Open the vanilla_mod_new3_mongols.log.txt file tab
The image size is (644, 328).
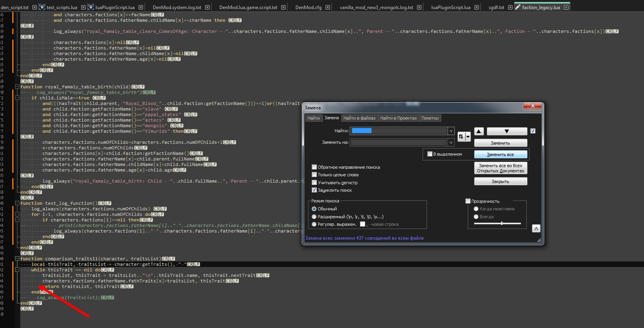click(376, 8)
